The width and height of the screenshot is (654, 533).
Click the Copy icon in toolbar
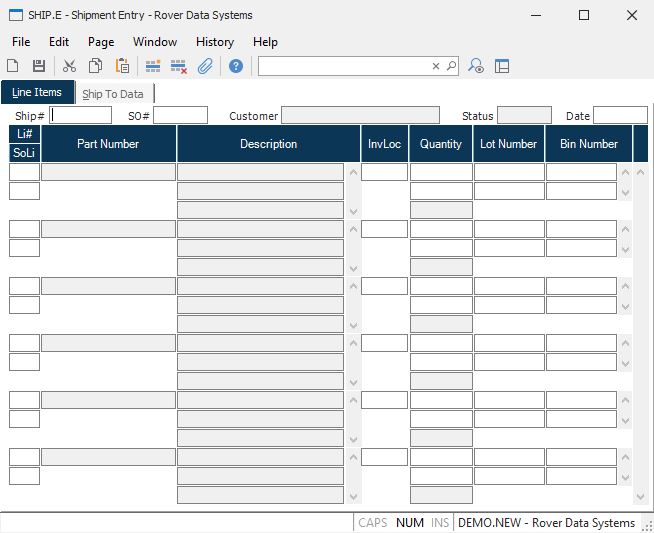click(x=95, y=66)
